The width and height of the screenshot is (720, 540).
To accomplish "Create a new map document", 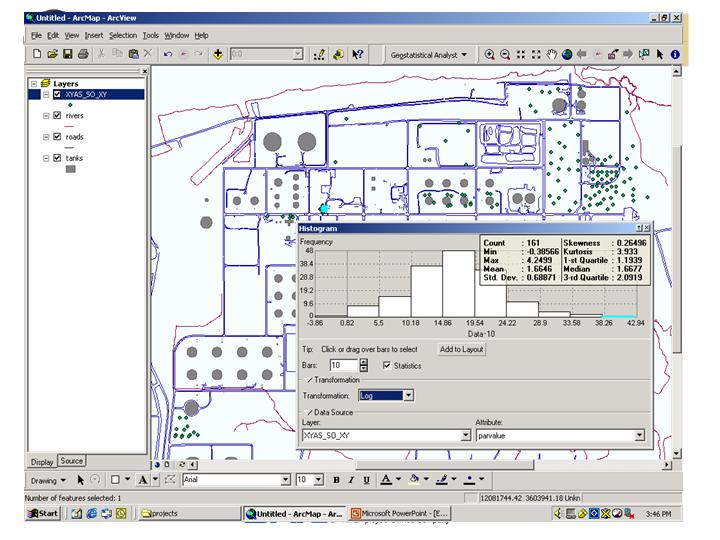I will coord(37,54).
